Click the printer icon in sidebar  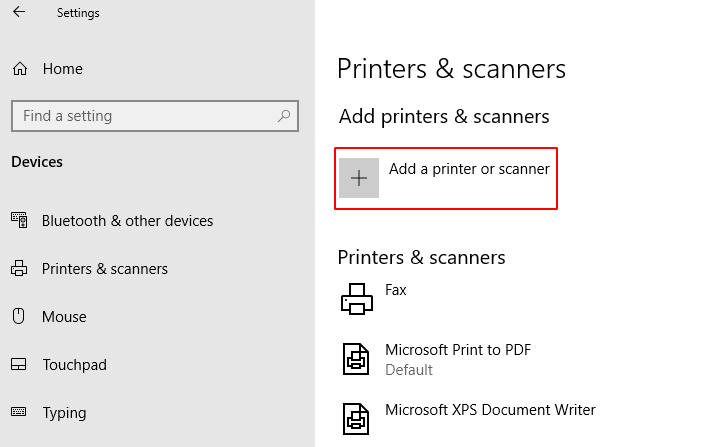click(19, 268)
